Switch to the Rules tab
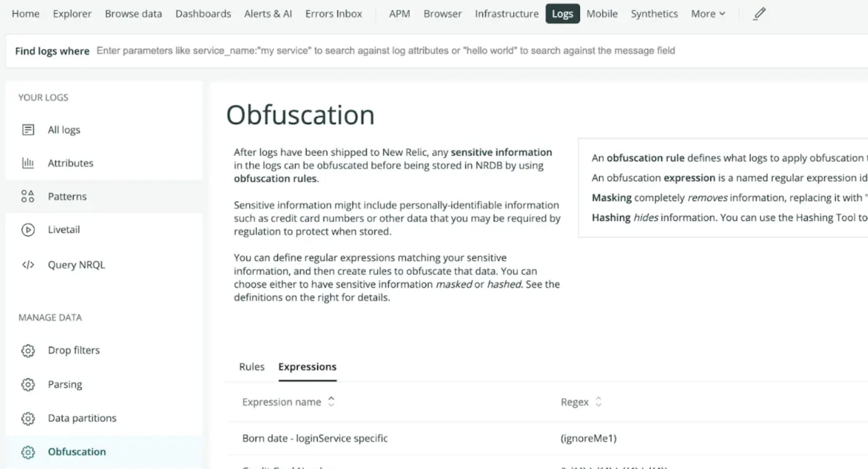The width and height of the screenshot is (868, 469). [251, 367]
